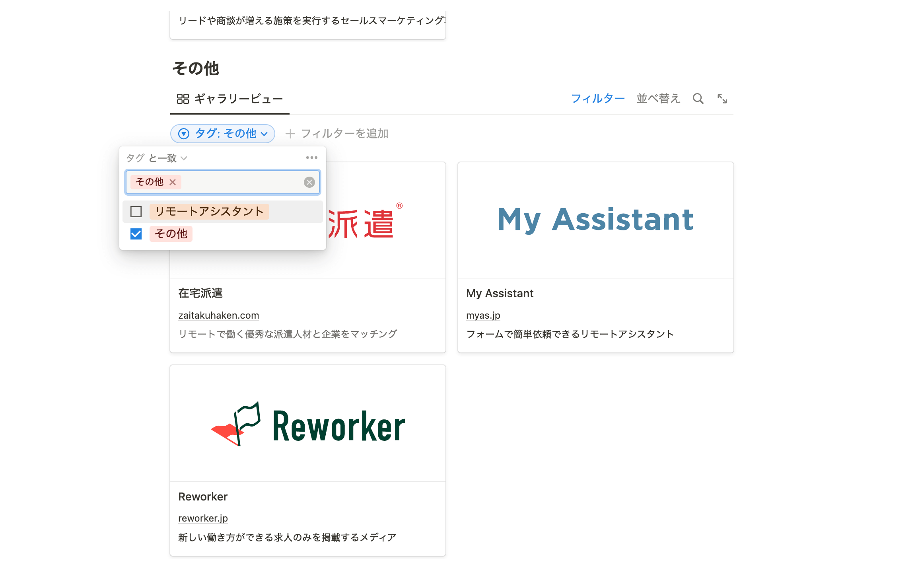The width and height of the screenshot is (918, 588).
Task: Open the search magnifier icon
Action: 698,99
